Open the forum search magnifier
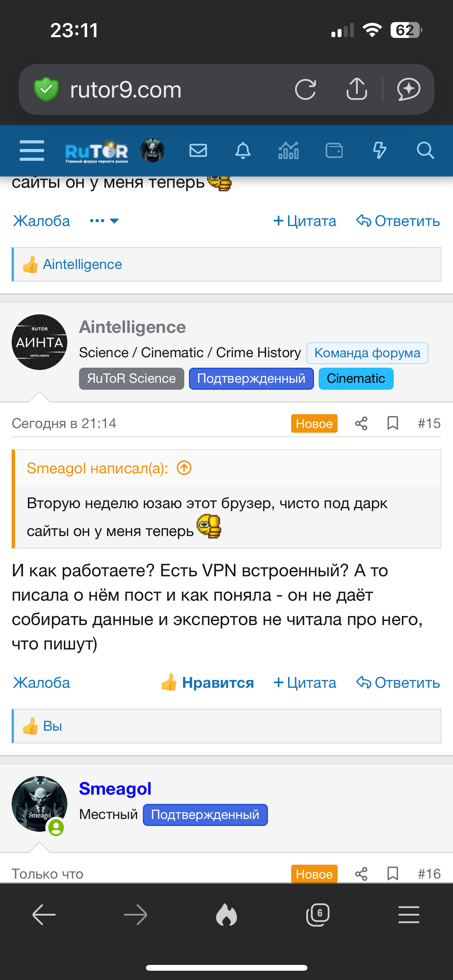 pos(425,151)
